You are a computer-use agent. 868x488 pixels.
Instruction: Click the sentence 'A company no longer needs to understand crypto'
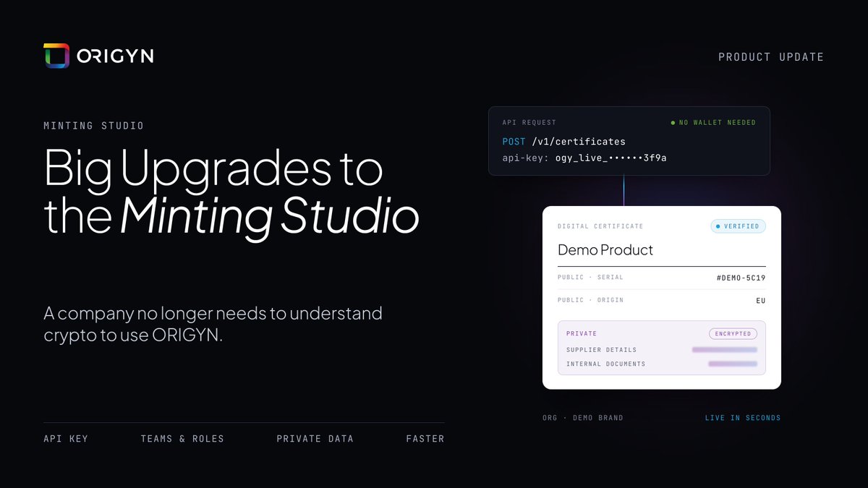(x=213, y=325)
